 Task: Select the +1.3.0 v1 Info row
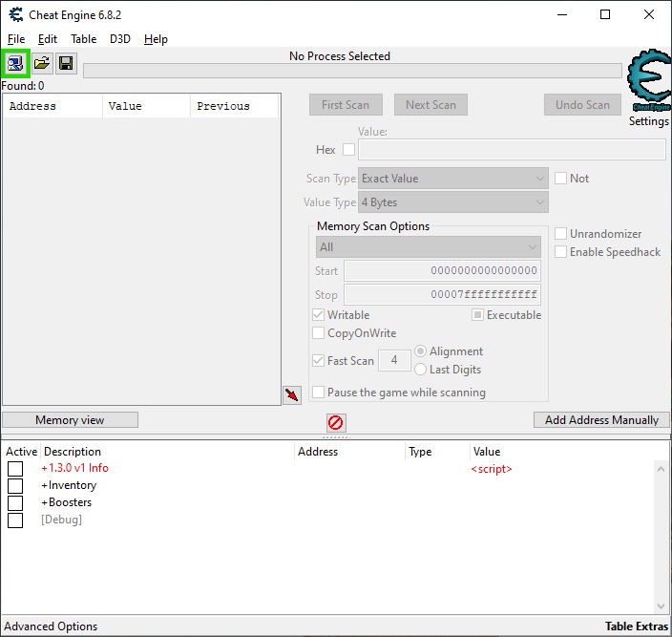[x=75, y=468]
